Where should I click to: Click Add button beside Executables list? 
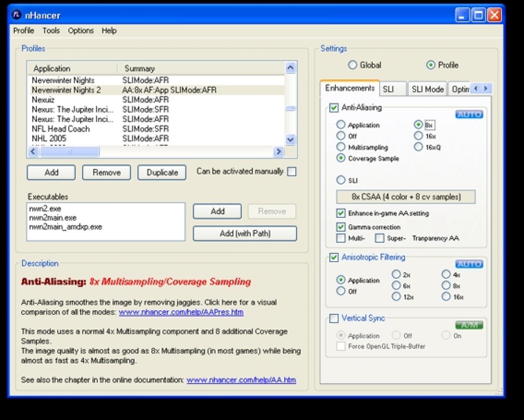point(217,211)
